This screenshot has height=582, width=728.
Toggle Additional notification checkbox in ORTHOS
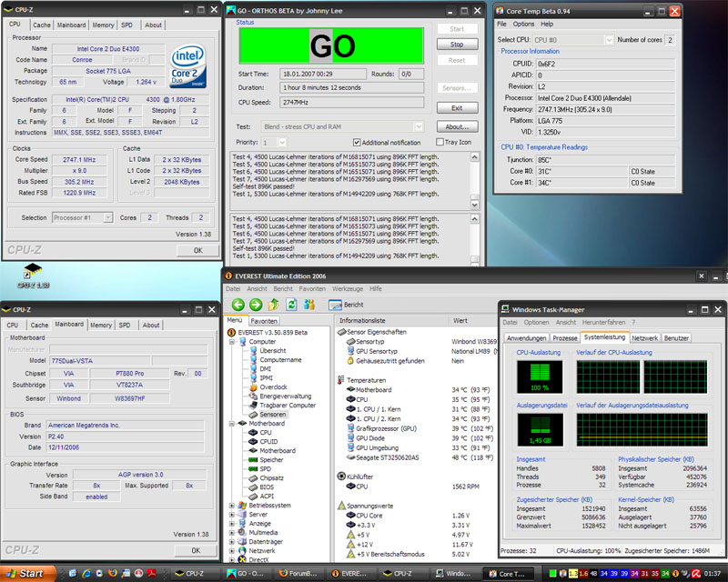pyautogui.click(x=357, y=143)
